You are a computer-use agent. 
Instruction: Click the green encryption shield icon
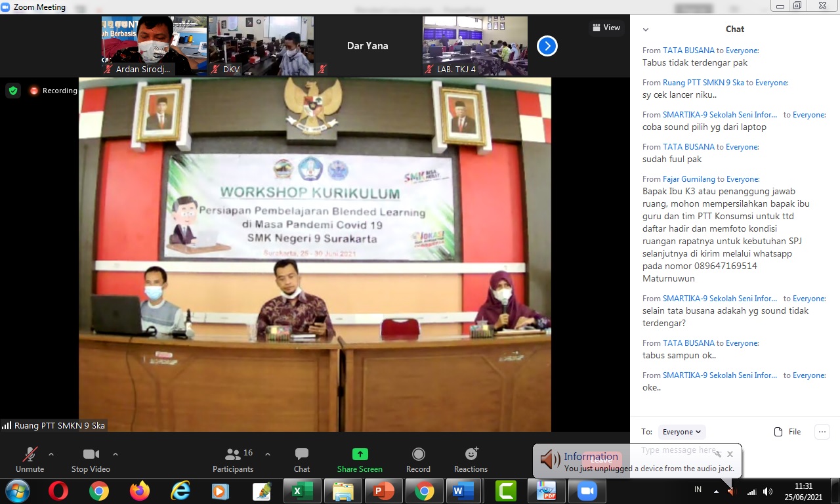[x=13, y=91]
